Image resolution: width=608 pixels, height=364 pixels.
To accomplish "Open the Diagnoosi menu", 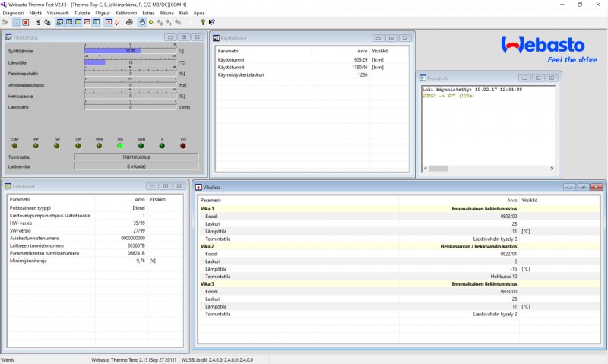I will tap(13, 13).
